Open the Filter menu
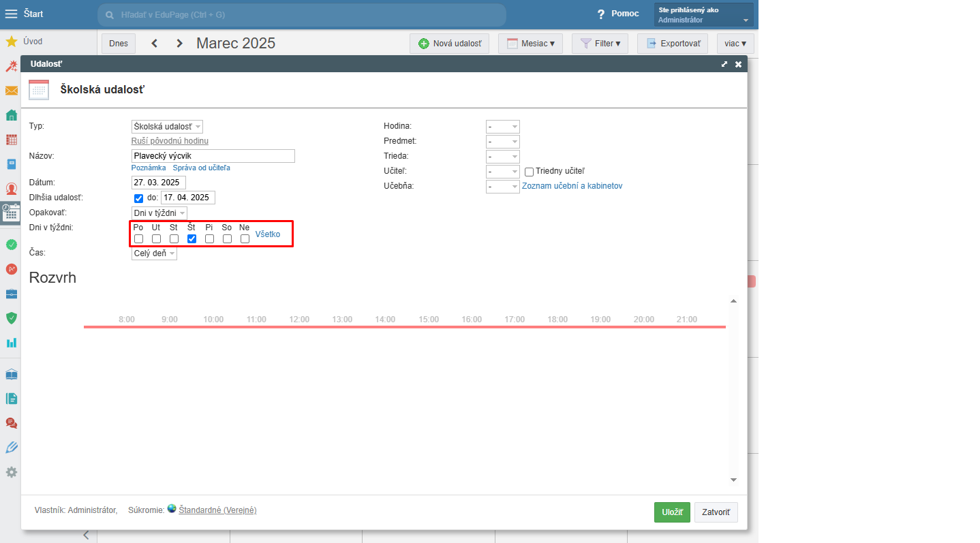Image resolution: width=980 pixels, height=543 pixels. (x=600, y=44)
